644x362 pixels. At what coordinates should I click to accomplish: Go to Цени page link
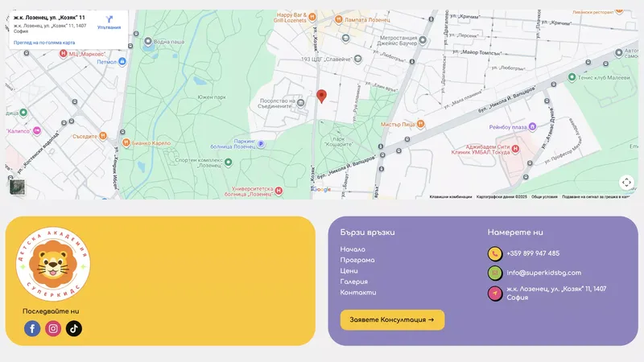tap(349, 271)
